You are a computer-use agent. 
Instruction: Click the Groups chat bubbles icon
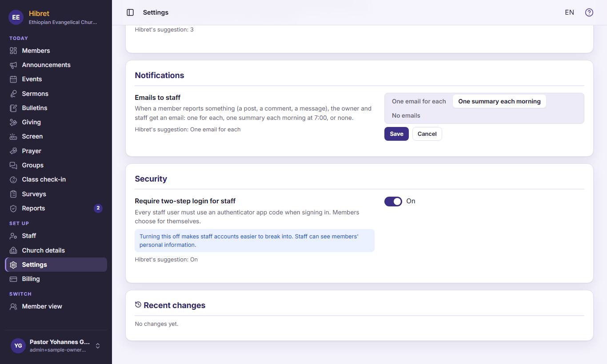click(13, 165)
